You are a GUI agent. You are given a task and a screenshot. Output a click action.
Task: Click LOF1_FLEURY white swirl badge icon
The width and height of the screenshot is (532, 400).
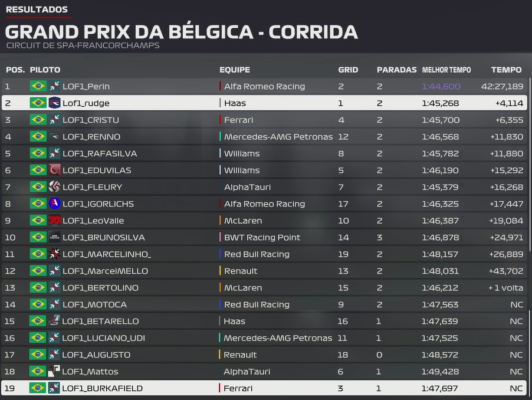(54, 187)
